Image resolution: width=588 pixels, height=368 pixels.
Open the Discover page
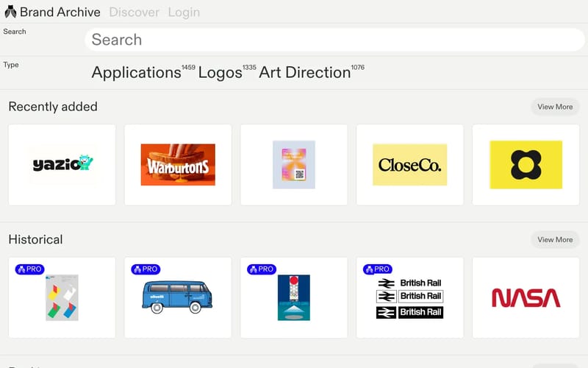click(x=134, y=12)
